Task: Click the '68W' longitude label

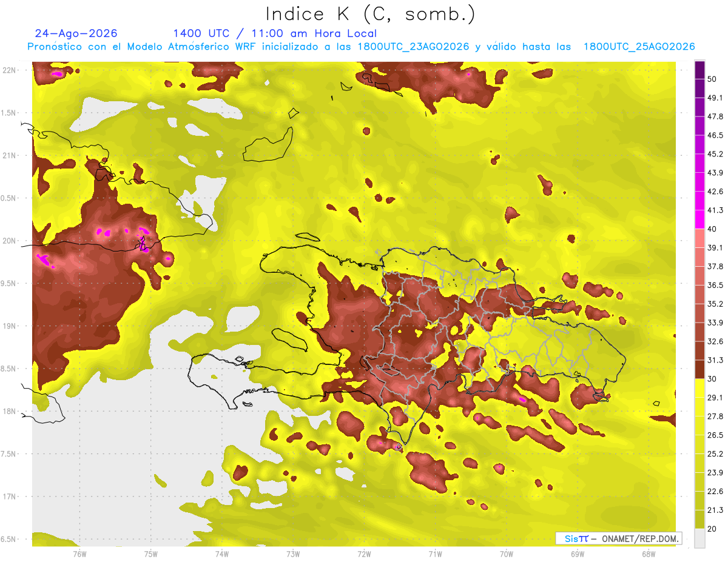Action: pyautogui.click(x=649, y=554)
